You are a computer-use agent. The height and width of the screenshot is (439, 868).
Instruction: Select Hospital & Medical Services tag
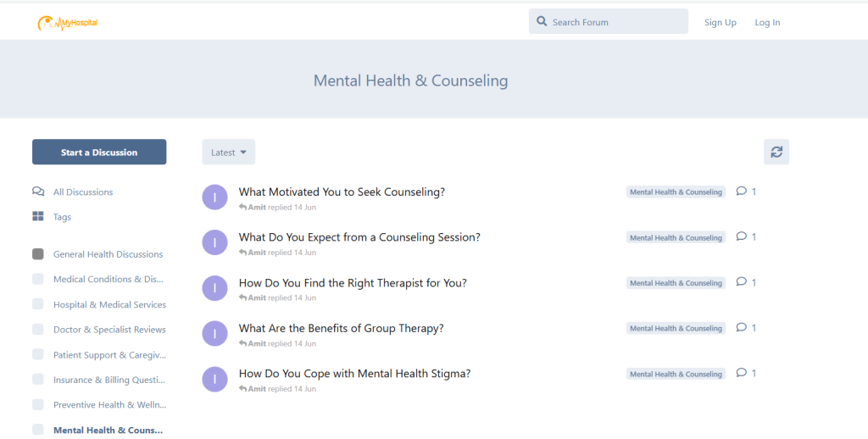(x=109, y=304)
